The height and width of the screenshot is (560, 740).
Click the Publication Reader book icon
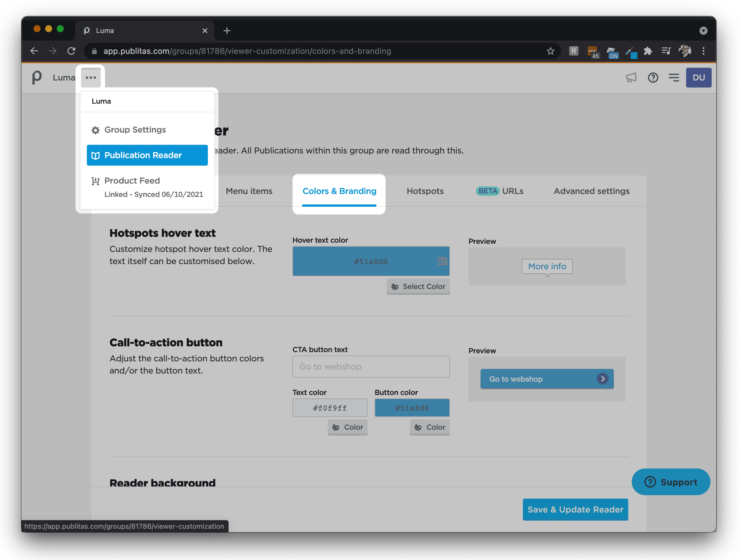coord(96,155)
